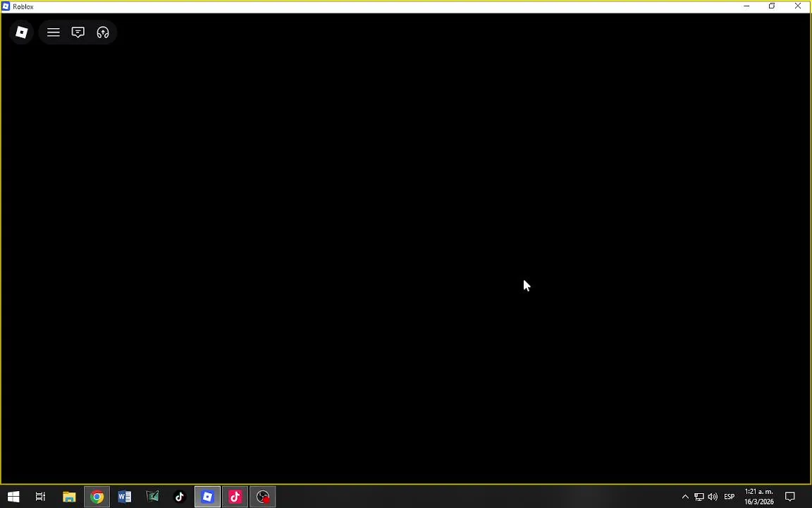Screen dimensions: 812x508
Task: Switch to Google Chrome on the taskbar
Action: point(97,497)
